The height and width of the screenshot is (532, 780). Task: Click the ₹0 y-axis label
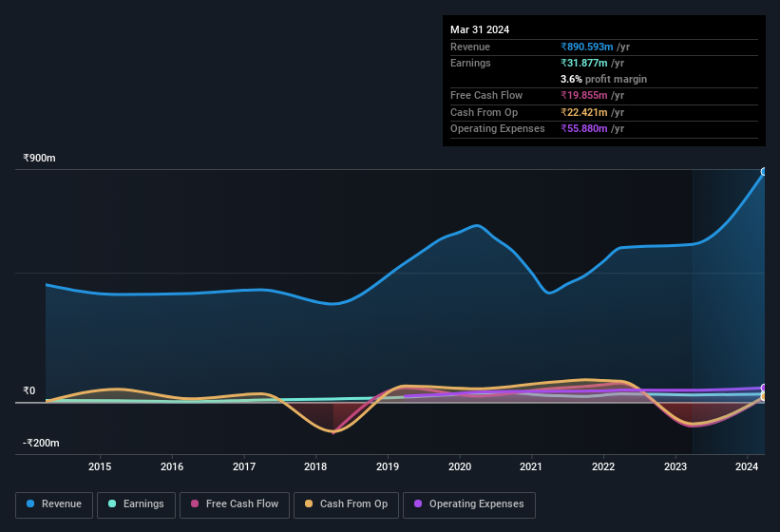[x=29, y=390]
